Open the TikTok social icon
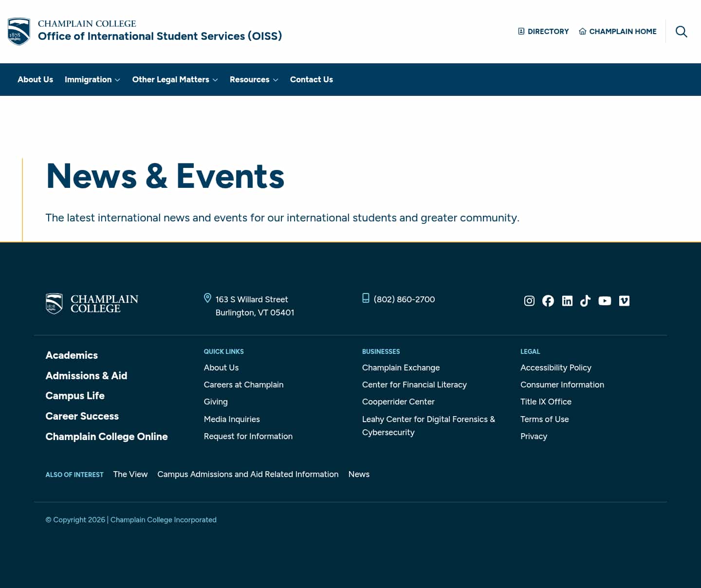Screen dimensions: 701x588 pos(586,301)
